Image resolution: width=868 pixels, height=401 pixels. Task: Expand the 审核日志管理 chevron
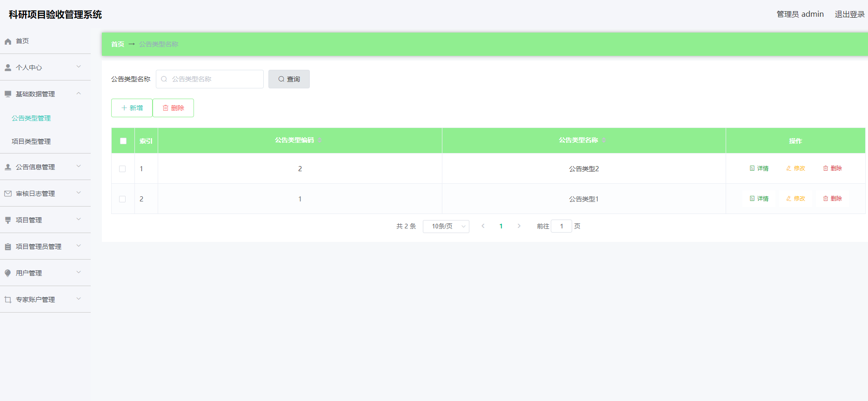79,193
